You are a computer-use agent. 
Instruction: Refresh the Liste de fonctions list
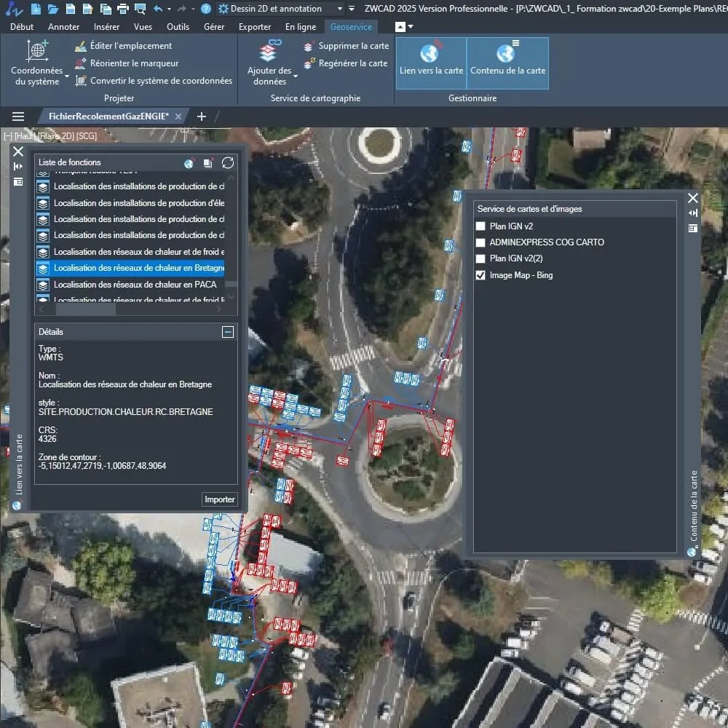point(227,163)
